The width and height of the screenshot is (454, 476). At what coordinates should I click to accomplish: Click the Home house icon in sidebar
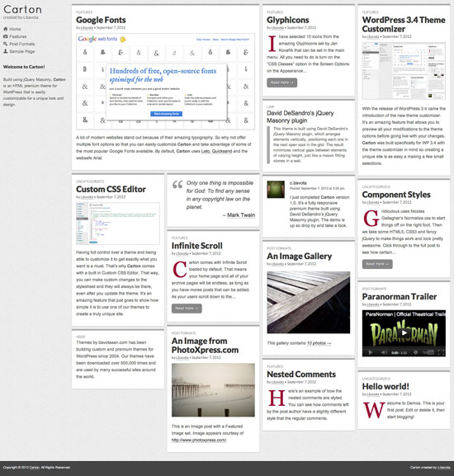[6, 29]
